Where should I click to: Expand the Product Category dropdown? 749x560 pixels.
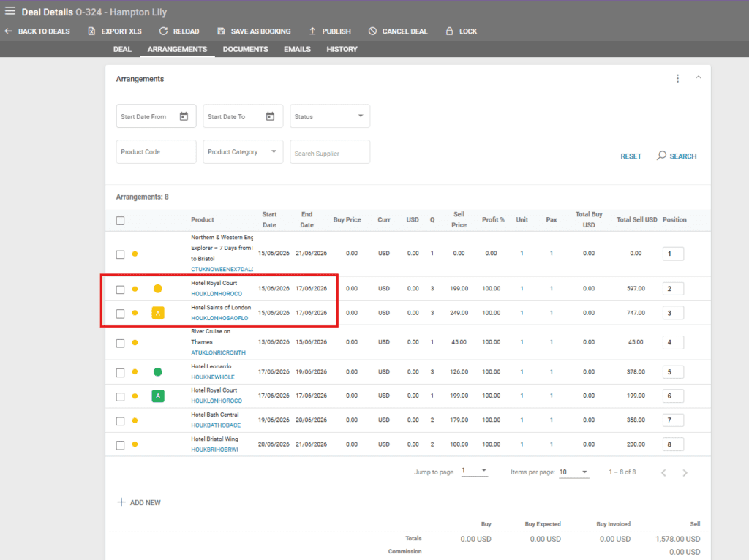243,152
